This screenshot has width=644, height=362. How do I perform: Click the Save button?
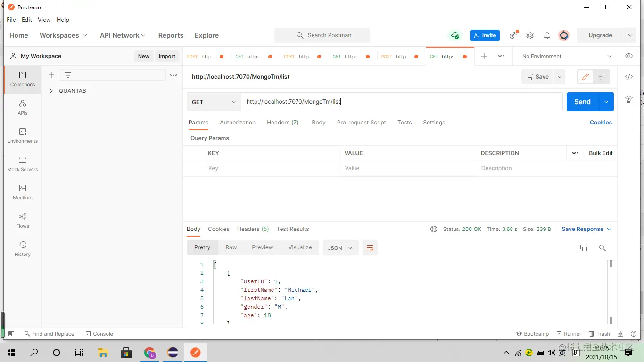(537, 77)
